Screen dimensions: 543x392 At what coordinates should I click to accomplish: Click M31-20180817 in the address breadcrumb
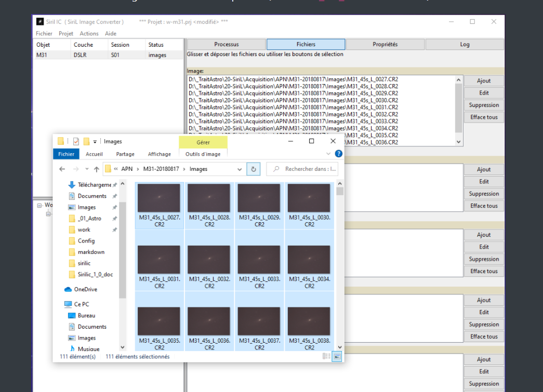pyautogui.click(x=161, y=169)
